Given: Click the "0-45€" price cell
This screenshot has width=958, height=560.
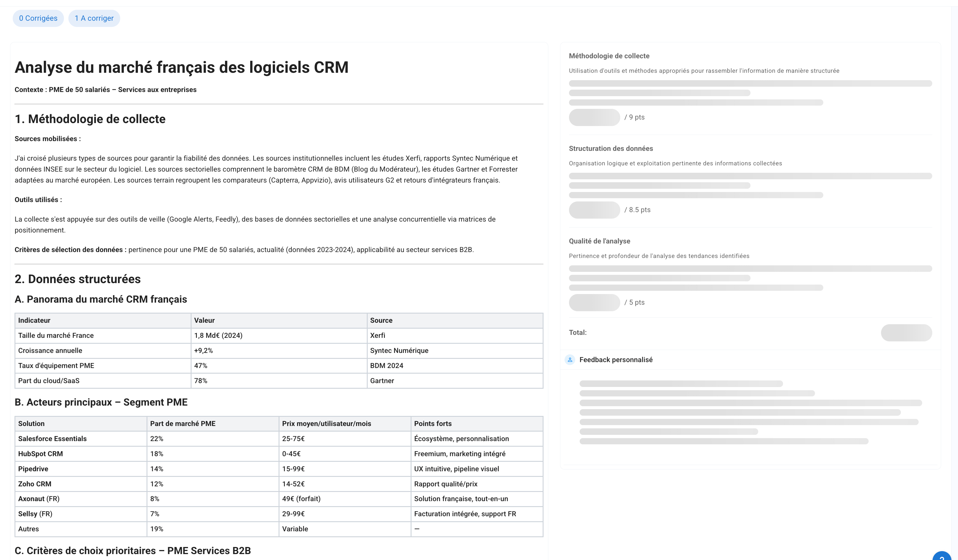Looking at the screenshot, I should (x=345, y=454).
